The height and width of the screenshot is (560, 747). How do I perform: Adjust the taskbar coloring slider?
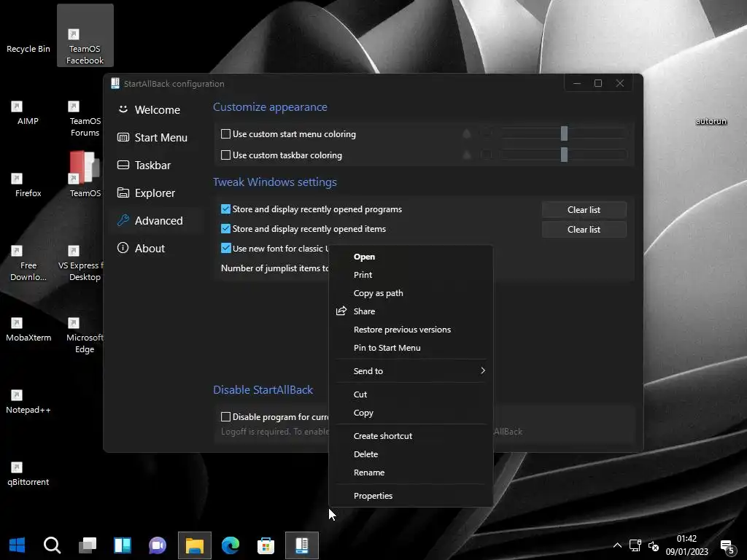click(564, 155)
